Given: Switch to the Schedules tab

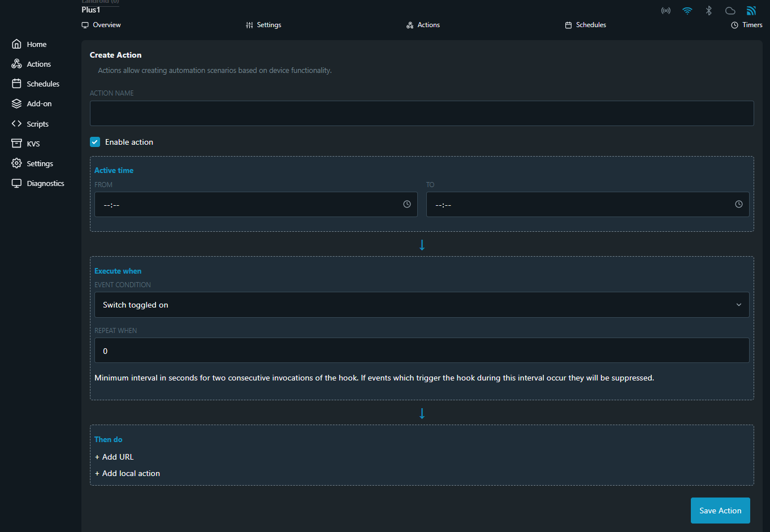Looking at the screenshot, I should click(x=585, y=25).
